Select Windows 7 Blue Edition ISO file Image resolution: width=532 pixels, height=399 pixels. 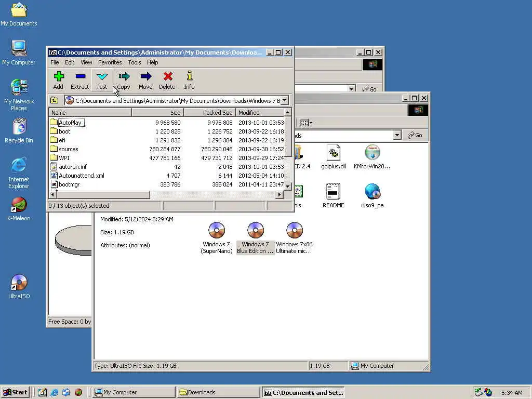(x=255, y=238)
